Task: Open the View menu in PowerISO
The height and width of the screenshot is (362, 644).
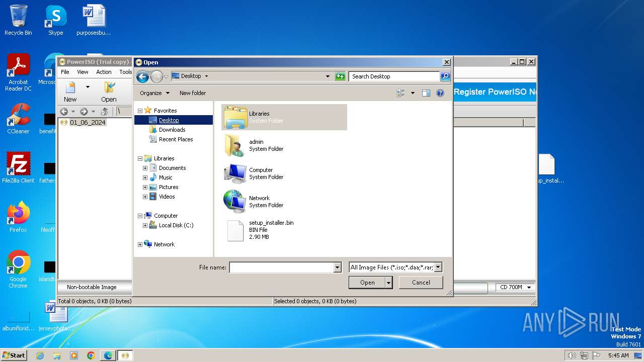Action: coord(83,72)
